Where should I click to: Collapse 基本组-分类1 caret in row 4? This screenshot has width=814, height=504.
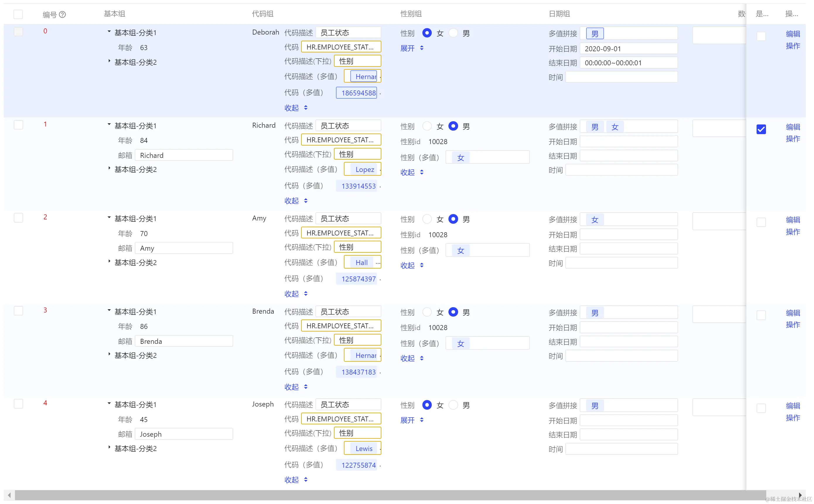click(109, 404)
